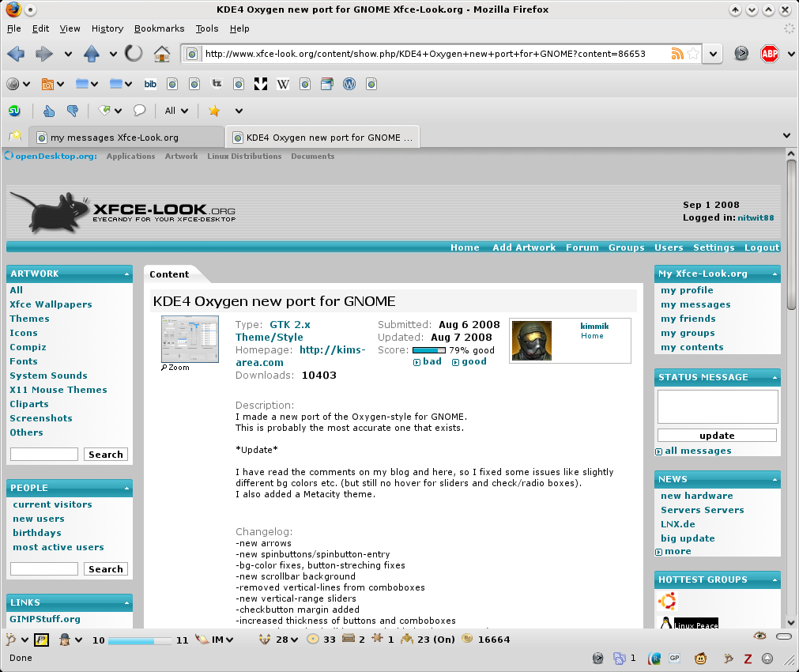The width and height of the screenshot is (799, 672).
Task: Click the Add Artwork nav link
Action: (x=524, y=247)
